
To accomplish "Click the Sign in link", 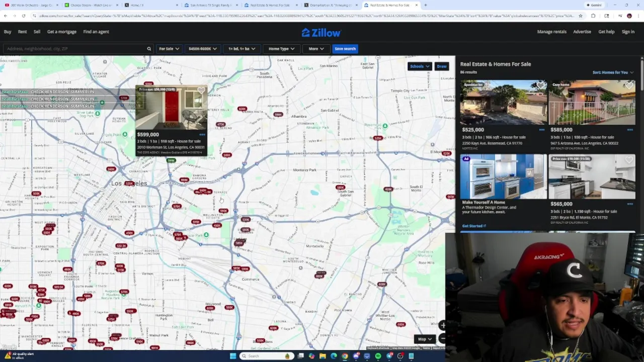I will (628, 32).
